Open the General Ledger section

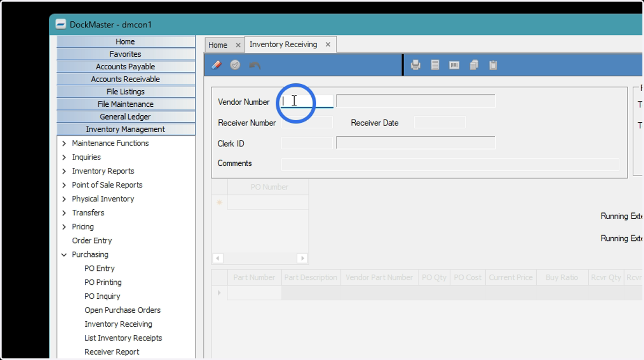126,116
